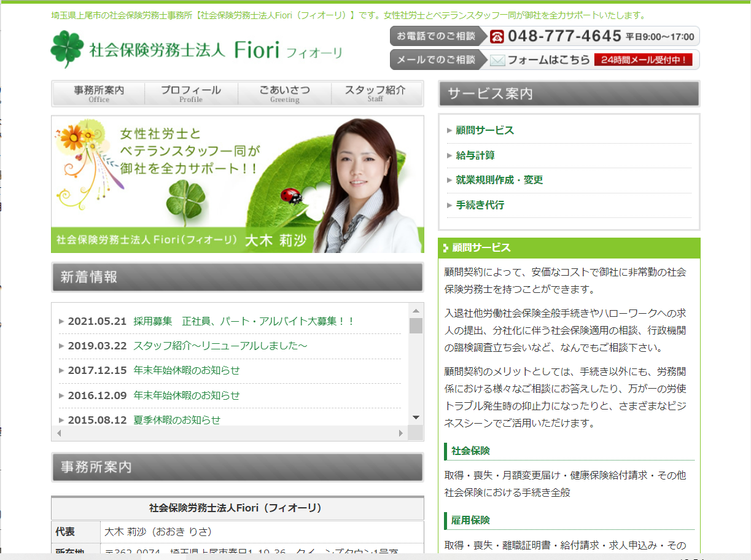Click the red 24時間メール受付中 badge
This screenshot has height=560, width=751.
tap(643, 60)
